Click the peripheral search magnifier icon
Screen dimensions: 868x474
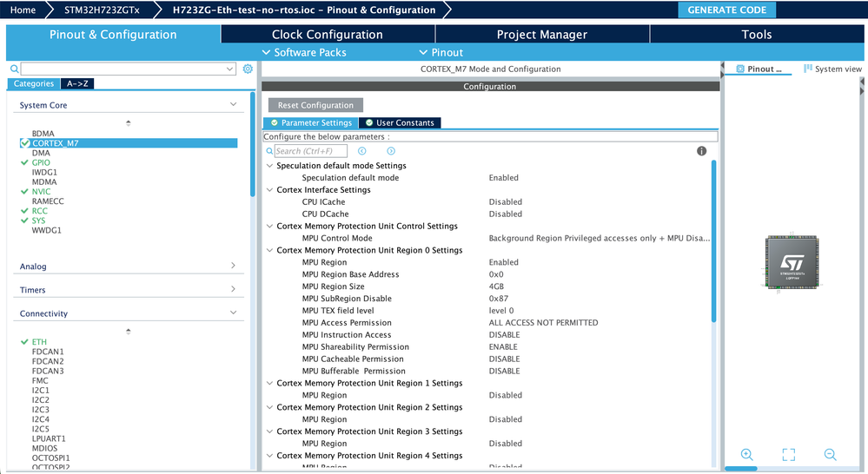click(15, 69)
